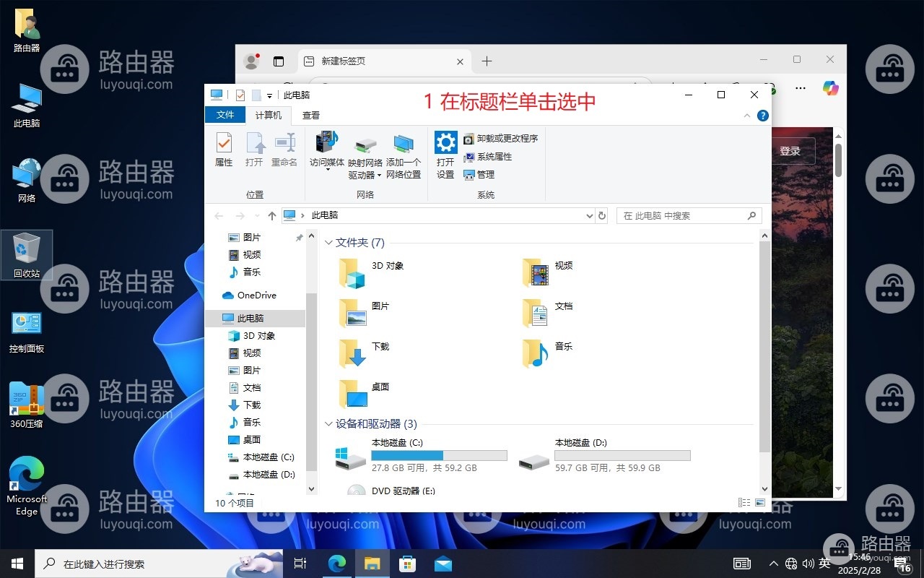Click C: drive capacity usage bar

click(x=439, y=456)
